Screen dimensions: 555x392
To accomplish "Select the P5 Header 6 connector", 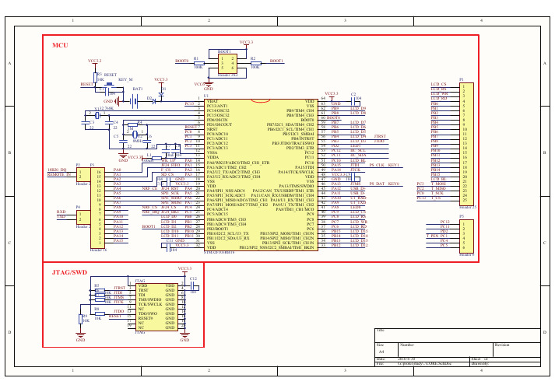I will click(x=466, y=236).
